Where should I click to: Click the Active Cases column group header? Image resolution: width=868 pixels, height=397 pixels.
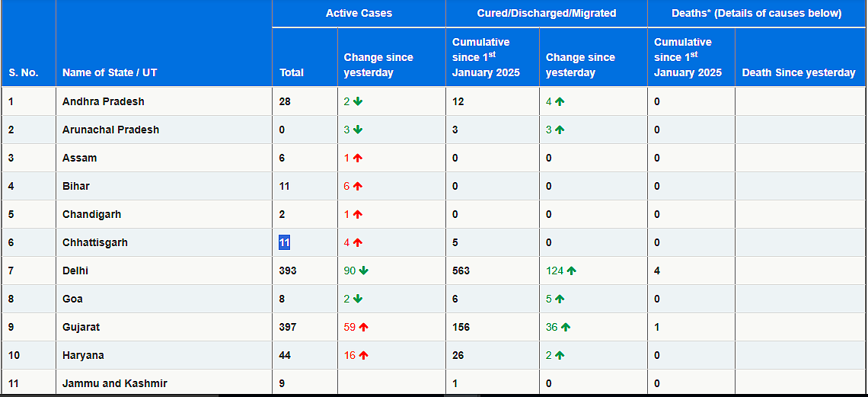tap(359, 13)
